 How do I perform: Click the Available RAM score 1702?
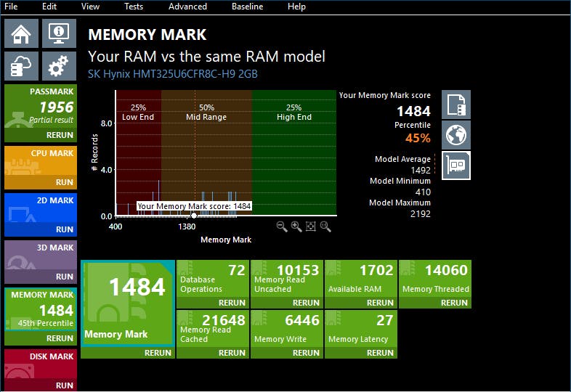[x=376, y=270]
